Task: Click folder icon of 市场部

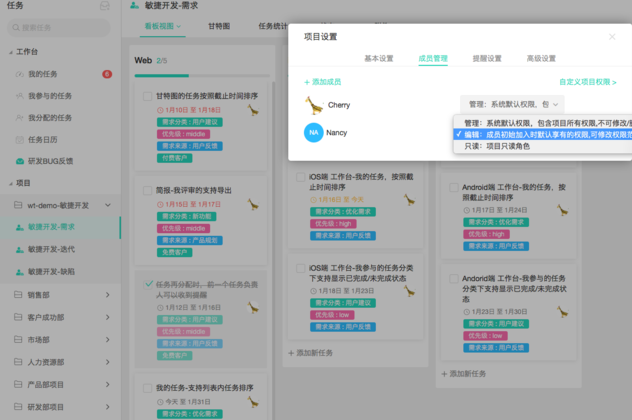Action: [x=18, y=339]
